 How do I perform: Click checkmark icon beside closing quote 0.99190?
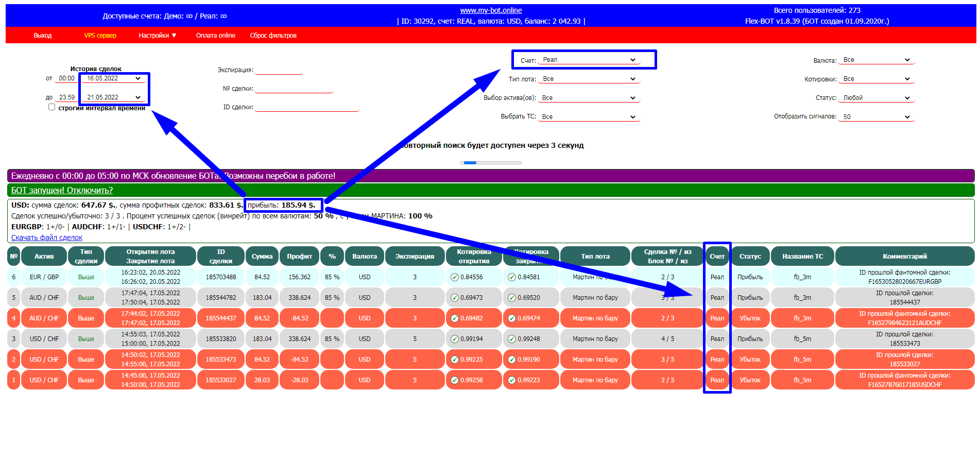pyautogui.click(x=512, y=360)
